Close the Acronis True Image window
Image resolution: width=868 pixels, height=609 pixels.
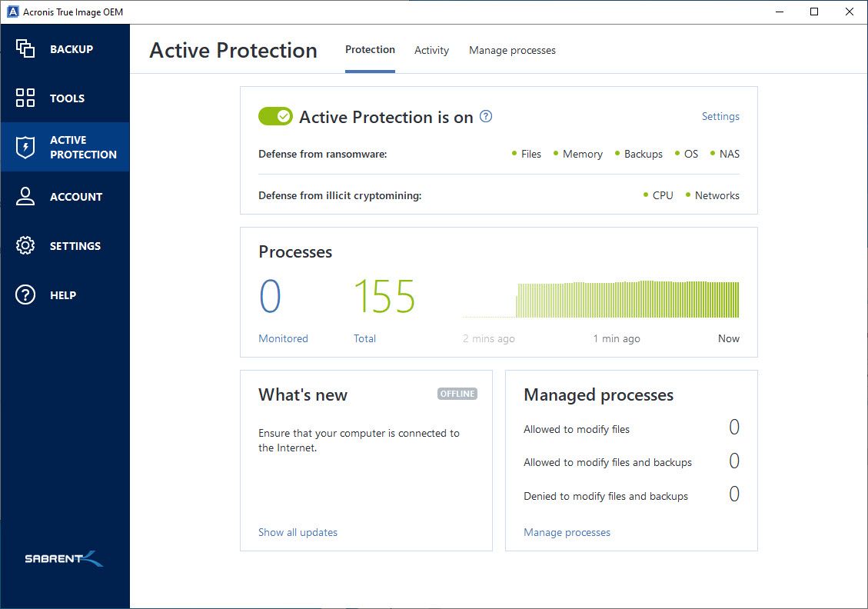tap(850, 12)
